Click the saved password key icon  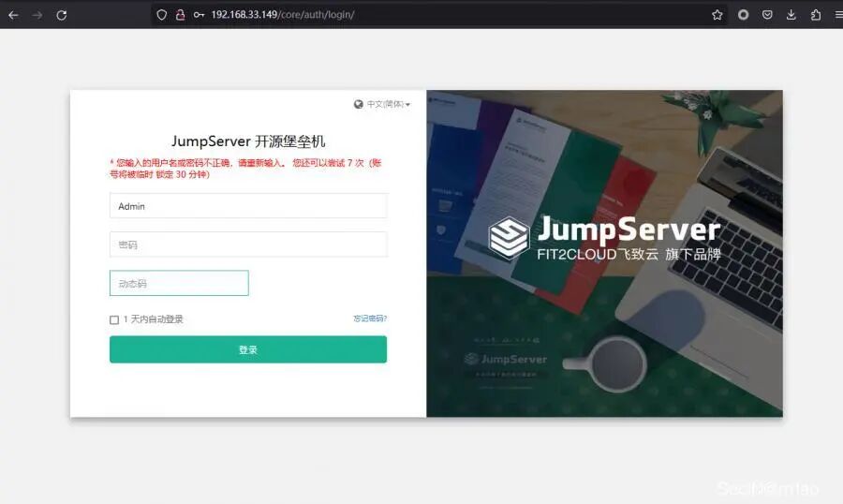pos(199,15)
